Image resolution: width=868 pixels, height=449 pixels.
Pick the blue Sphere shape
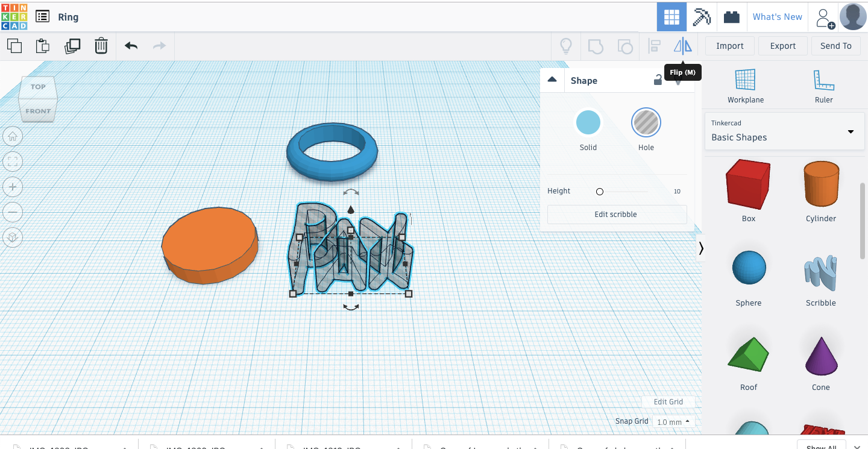(x=749, y=268)
